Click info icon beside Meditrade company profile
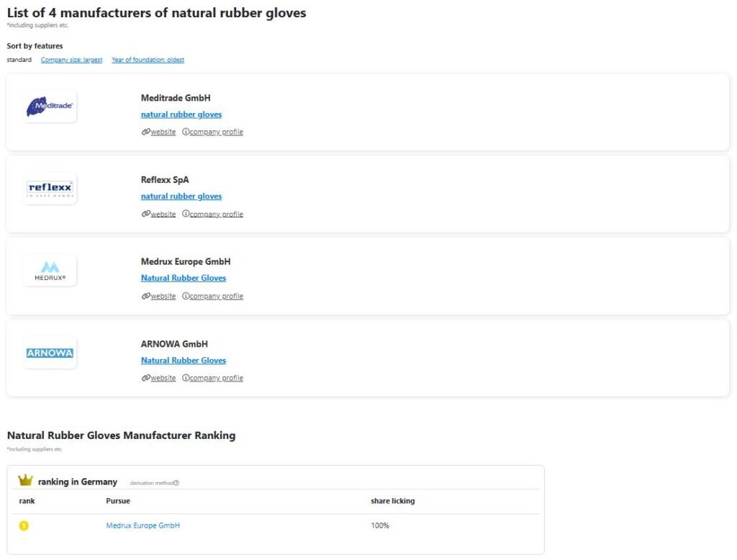Screen dimensions: 737x560 click(x=186, y=132)
